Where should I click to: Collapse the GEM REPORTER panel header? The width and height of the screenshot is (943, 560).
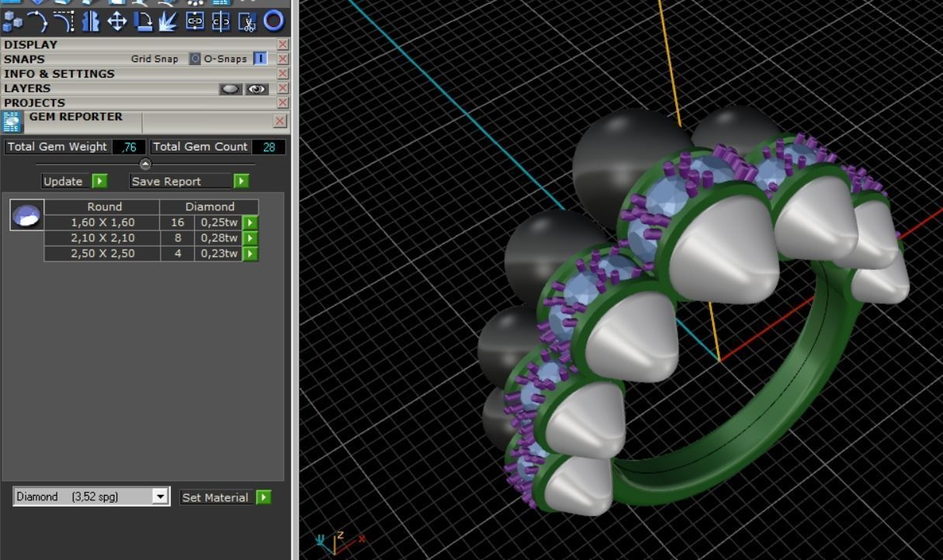(x=76, y=117)
